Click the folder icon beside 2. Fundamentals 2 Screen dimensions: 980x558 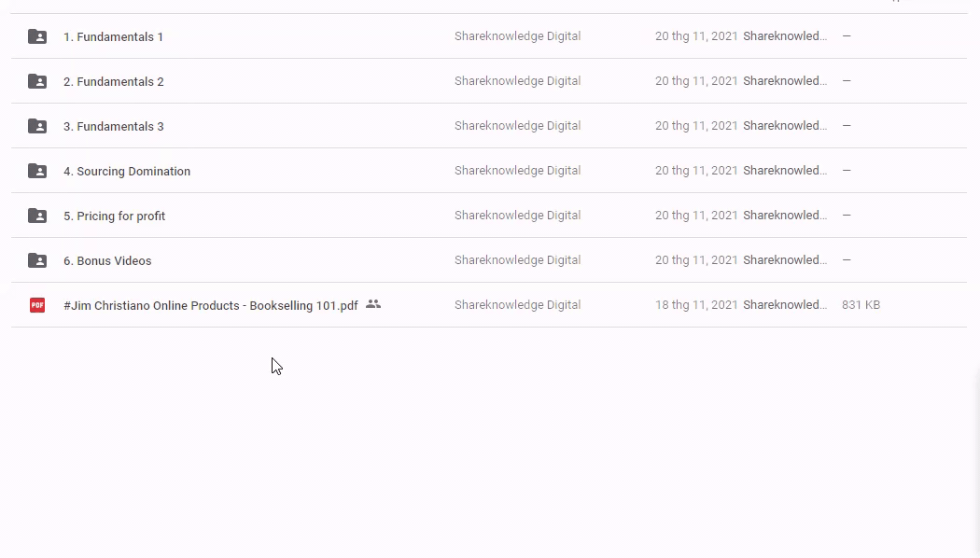(x=37, y=81)
